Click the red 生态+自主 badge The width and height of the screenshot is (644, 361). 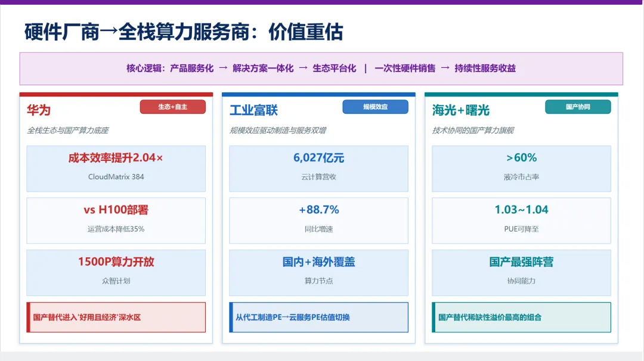(172, 107)
